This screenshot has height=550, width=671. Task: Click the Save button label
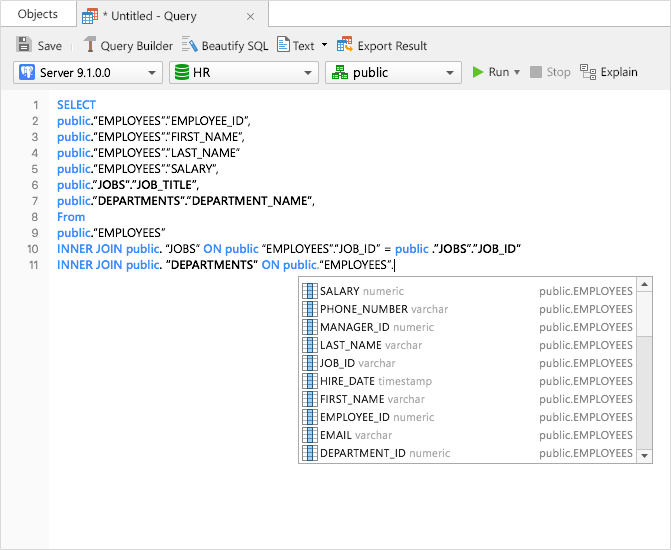[x=50, y=46]
